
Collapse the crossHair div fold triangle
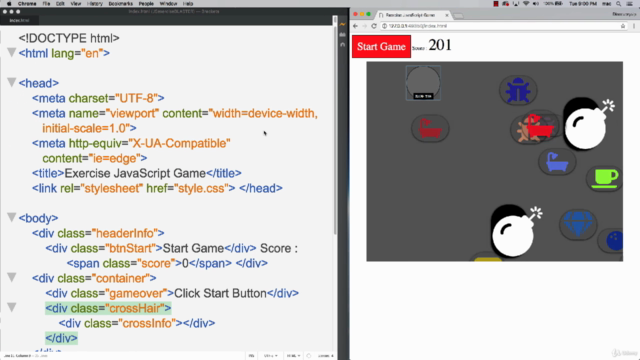point(11,307)
